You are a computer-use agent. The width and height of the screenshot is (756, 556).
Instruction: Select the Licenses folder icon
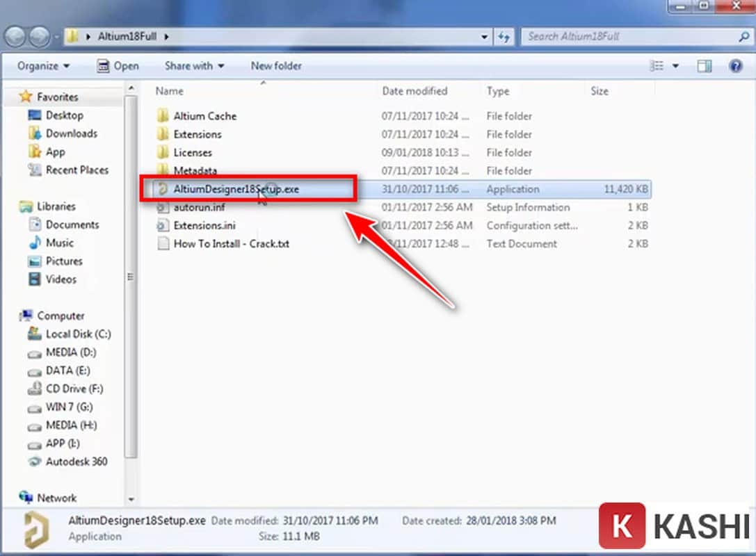(163, 152)
